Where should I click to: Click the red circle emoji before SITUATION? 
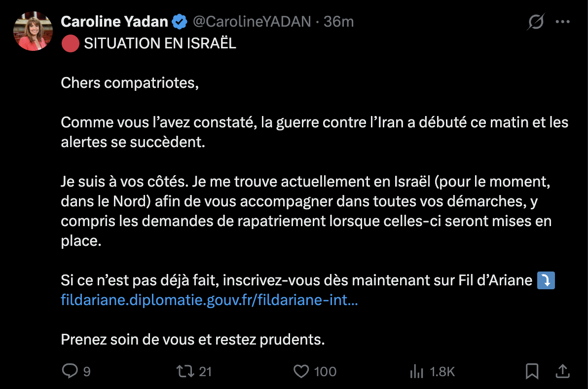pyautogui.click(x=70, y=43)
